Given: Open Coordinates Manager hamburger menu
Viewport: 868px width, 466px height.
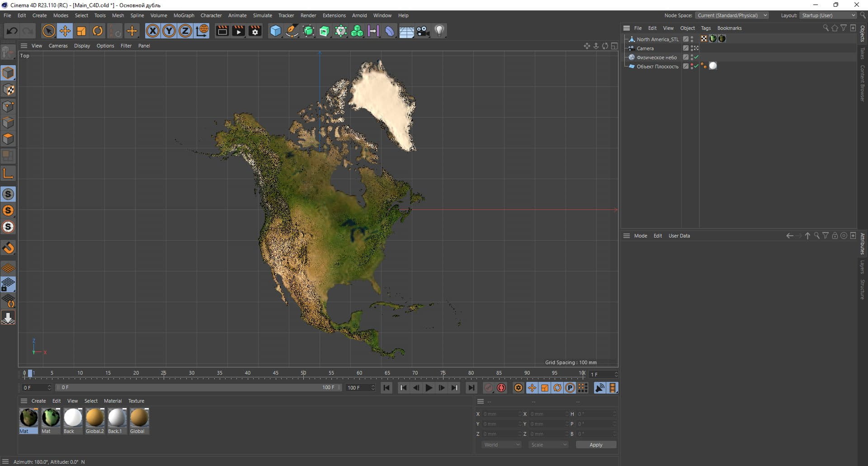Looking at the screenshot, I should click(x=481, y=401).
